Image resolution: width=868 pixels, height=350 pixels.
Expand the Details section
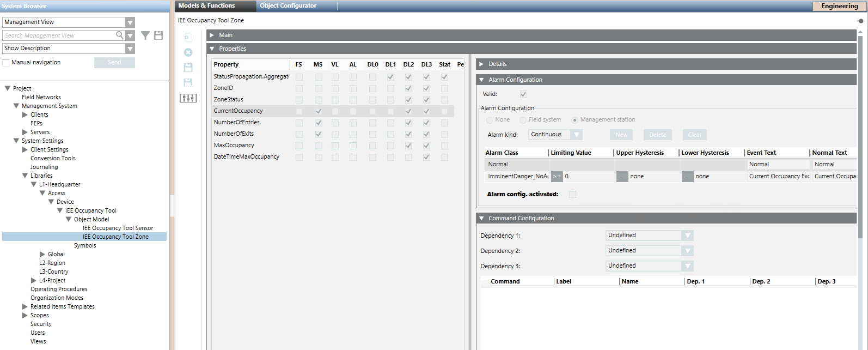[x=481, y=64]
